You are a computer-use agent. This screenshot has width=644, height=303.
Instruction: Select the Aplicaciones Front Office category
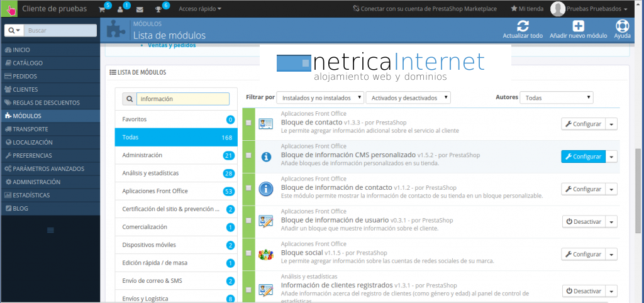[176, 191]
